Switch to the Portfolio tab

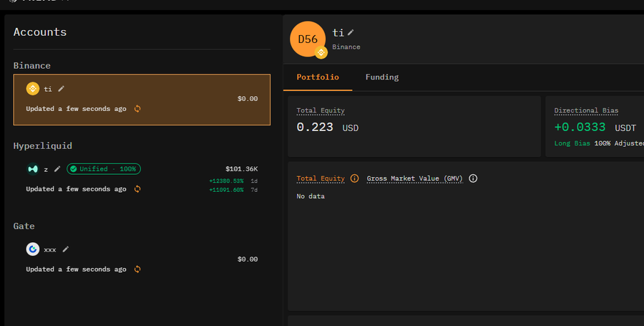(x=318, y=77)
